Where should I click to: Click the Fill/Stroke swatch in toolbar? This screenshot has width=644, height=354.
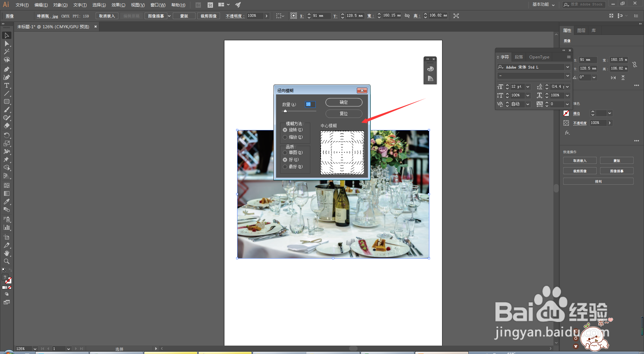coord(7,279)
